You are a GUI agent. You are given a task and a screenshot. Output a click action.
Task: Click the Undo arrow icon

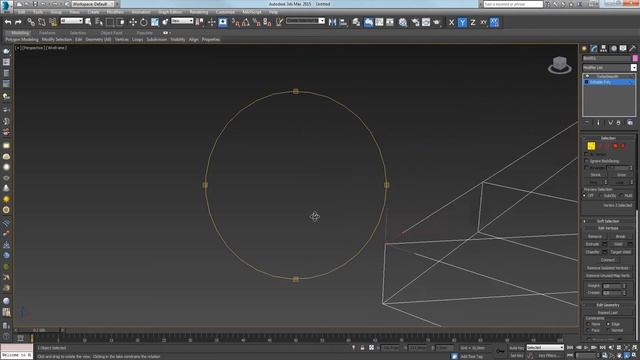[x=7, y=22]
